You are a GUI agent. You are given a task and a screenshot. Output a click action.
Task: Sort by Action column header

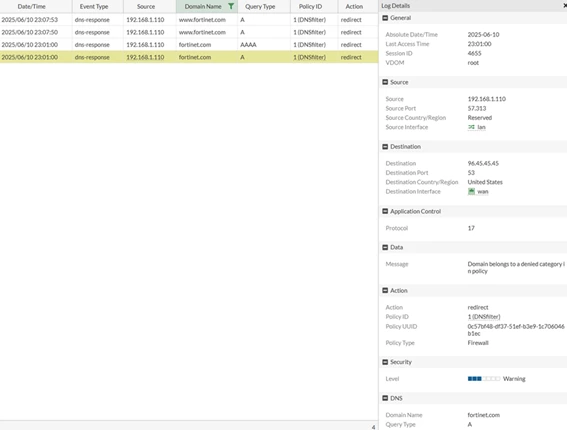354,7
